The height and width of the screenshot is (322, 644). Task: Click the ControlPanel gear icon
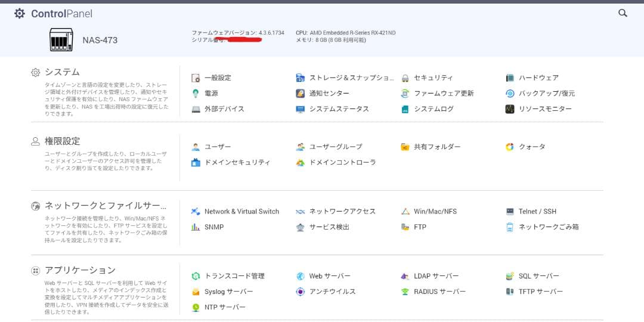(19, 14)
